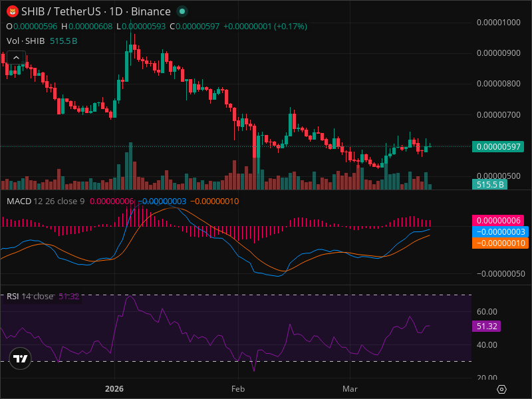This screenshot has height=399, width=532.
Task: Click the 0.00001000 price scale label
Action: pyautogui.click(x=498, y=23)
